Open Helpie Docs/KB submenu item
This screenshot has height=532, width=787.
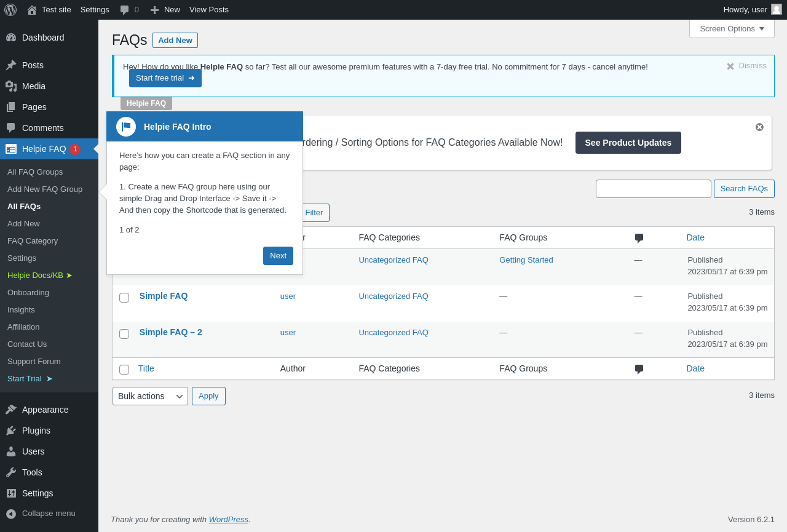pyautogui.click(x=40, y=275)
